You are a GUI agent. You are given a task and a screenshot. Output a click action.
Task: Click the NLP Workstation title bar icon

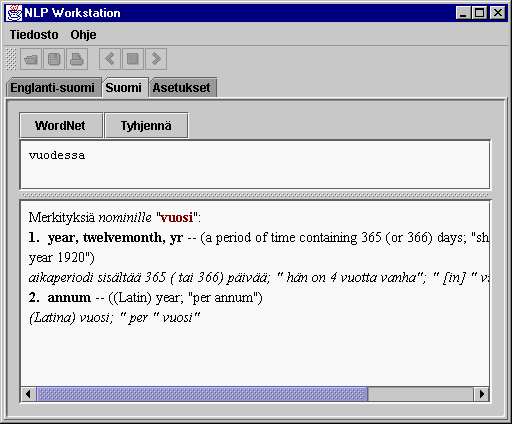(x=14, y=13)
